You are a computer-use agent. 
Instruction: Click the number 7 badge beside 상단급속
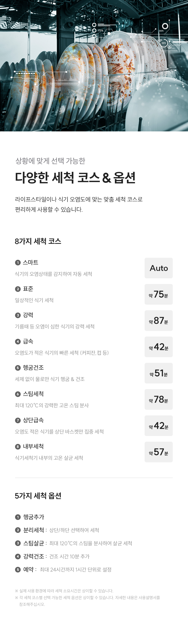click(18, 420)
